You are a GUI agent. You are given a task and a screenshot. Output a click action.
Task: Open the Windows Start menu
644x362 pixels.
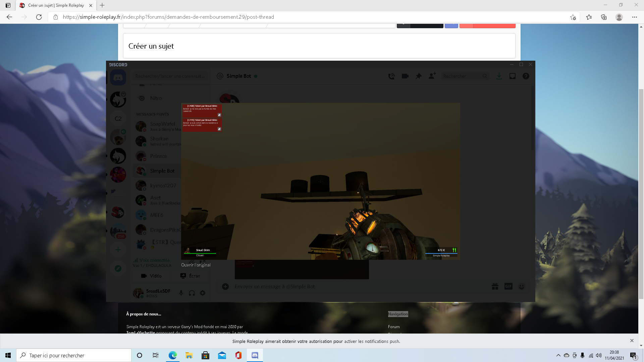(x=8, y=355)
